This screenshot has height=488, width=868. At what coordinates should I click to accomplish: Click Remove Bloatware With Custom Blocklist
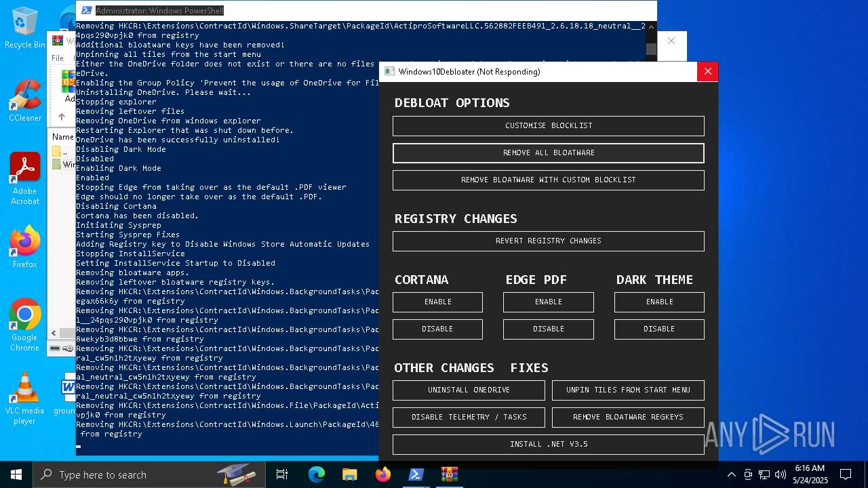pyautogui.click(x=549, y=180)
